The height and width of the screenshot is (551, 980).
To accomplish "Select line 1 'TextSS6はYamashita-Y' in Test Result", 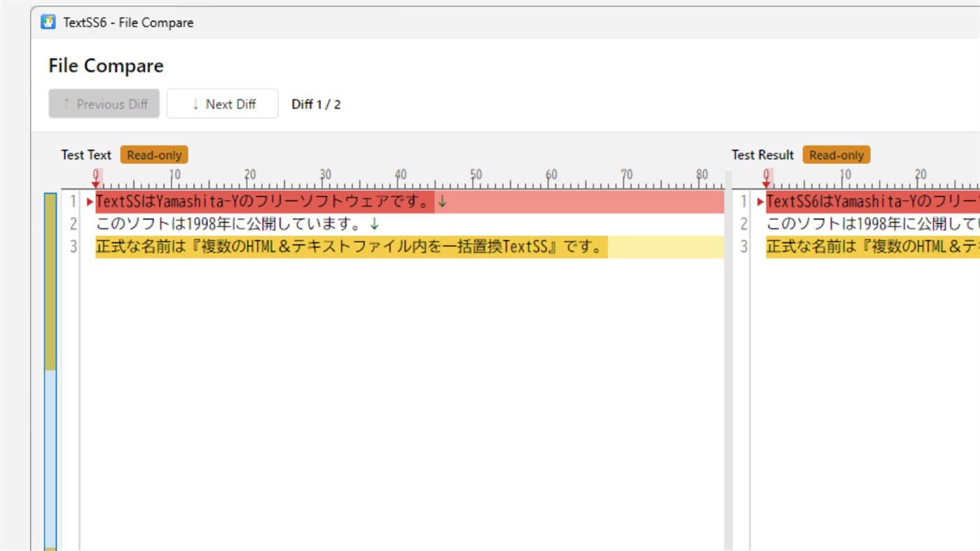I will 873,202.
